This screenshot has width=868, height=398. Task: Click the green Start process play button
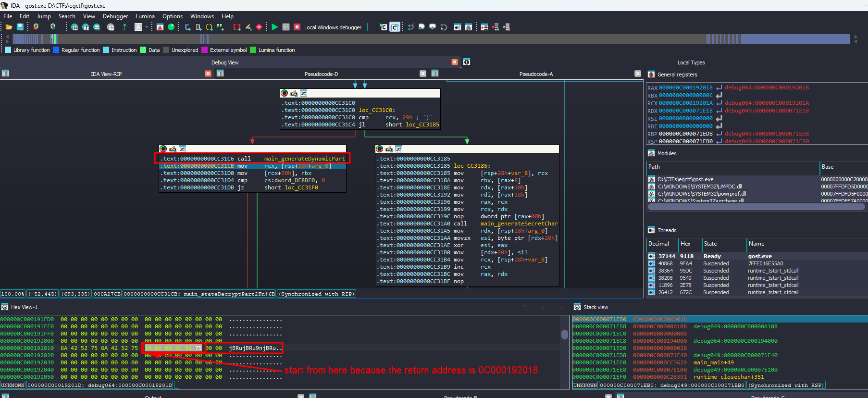274,27
